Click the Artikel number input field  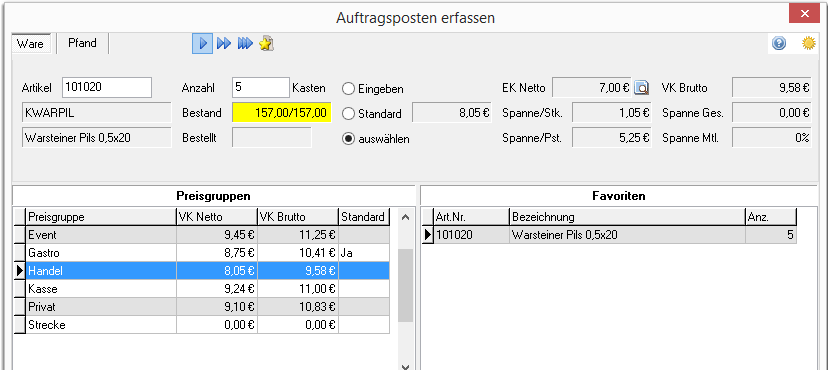pos(107,88)
